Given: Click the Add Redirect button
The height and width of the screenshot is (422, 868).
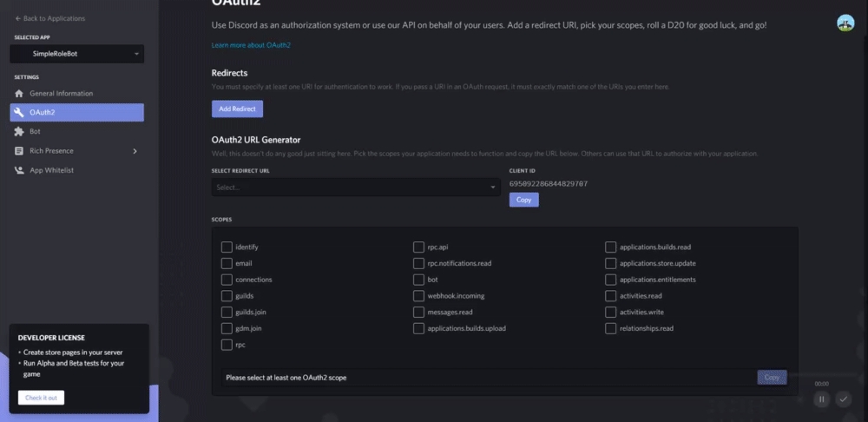Looking at the screenshot, I should coord(237,109).
